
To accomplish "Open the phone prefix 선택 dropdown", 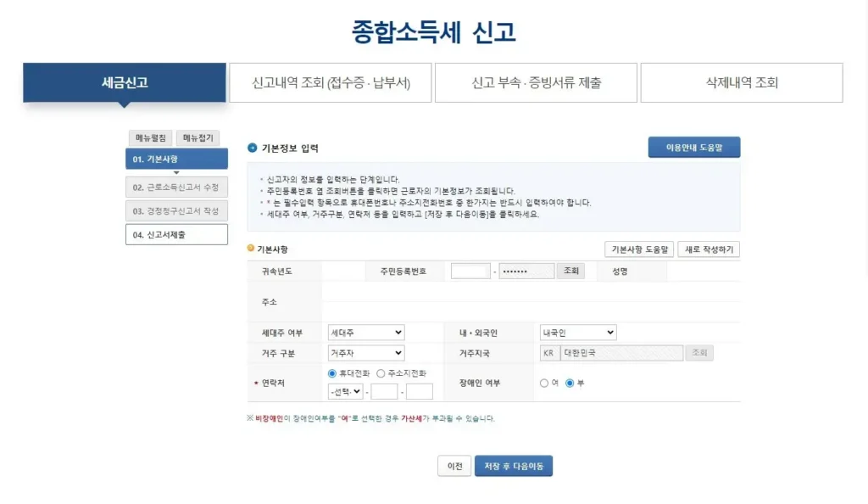I will point(345,392).
